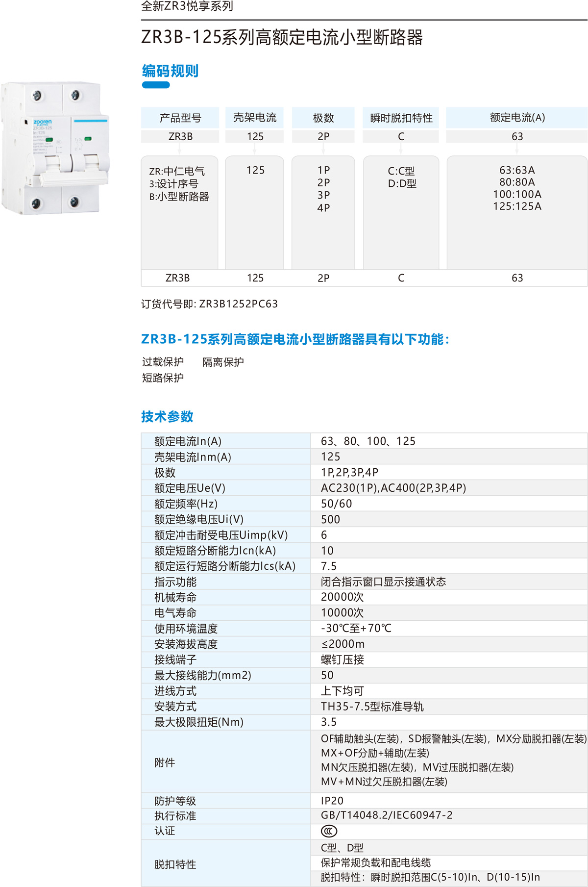
Task: Click the 最大极限扭矩(Nm) parameter label
Action: pos(199,722)
